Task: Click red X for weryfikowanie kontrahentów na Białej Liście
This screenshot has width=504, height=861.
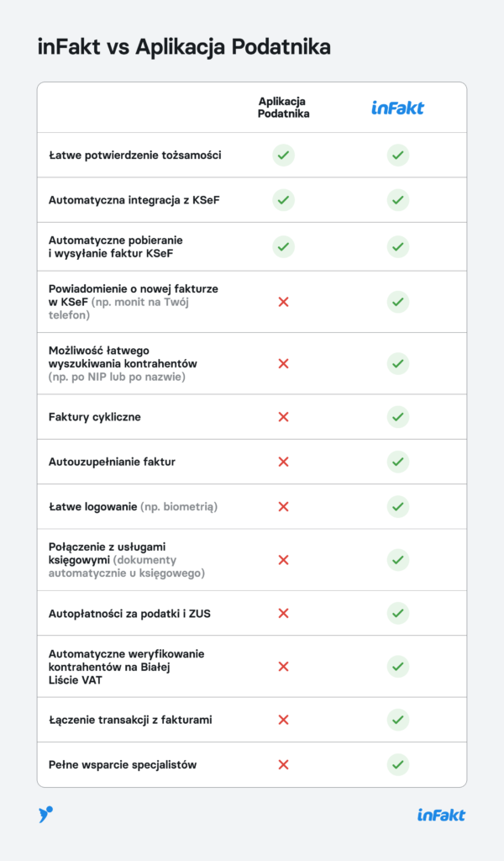Action: coord(283,667)
